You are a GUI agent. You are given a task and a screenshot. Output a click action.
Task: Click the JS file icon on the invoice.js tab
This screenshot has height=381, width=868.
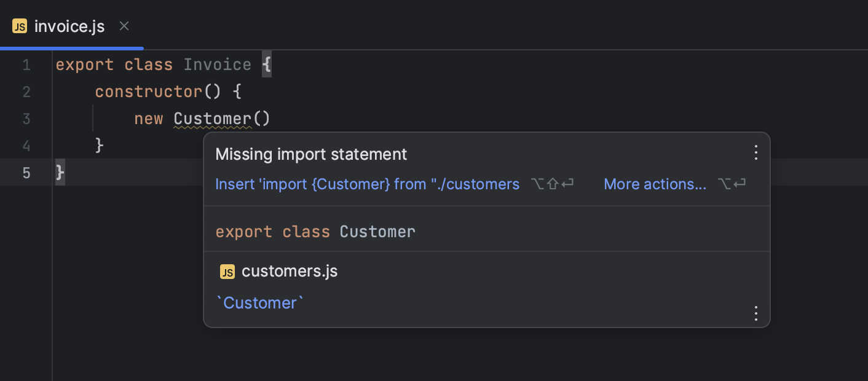tap(18, 26)
